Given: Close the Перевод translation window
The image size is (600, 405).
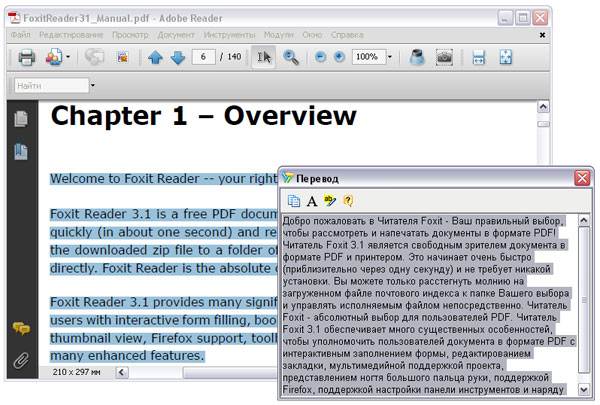Looking at the screenshot, I should [582, 178].
